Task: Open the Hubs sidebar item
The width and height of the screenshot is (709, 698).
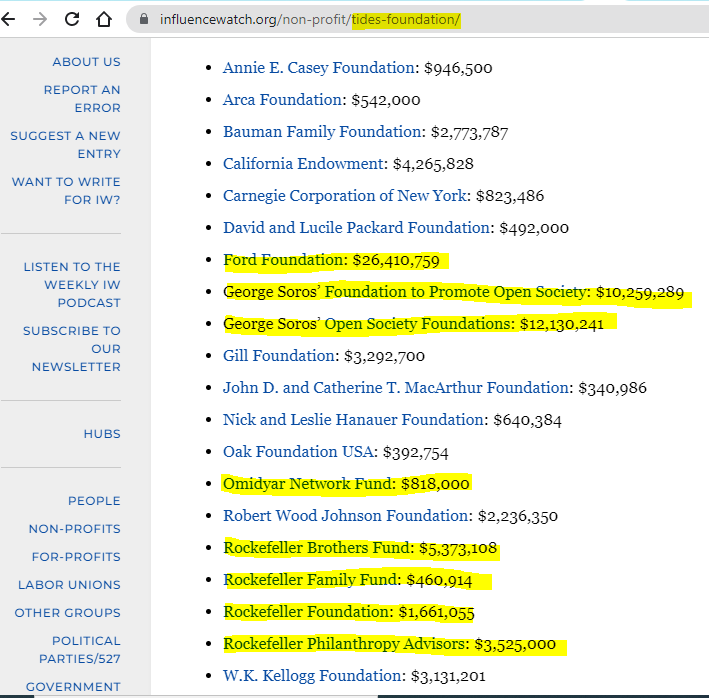Action: (x=102, y=434)
